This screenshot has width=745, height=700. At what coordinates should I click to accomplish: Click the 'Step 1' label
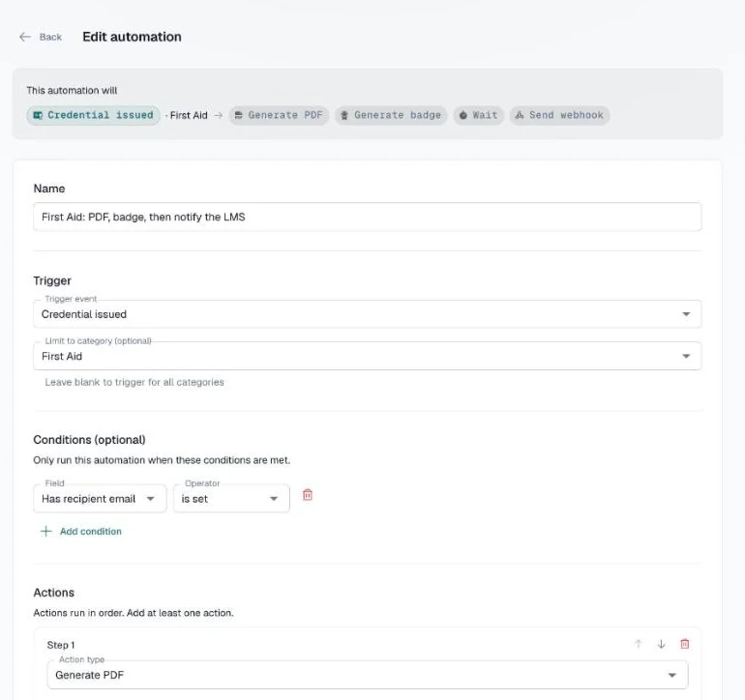click(61, 645)
